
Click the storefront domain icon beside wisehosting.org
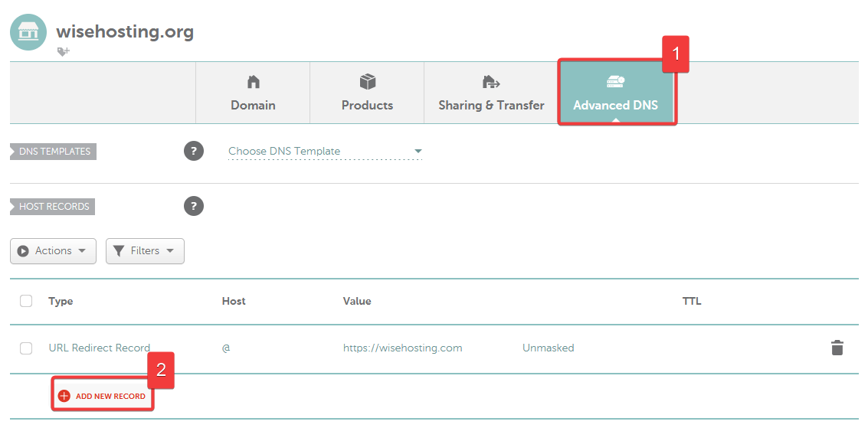click(28, 32)
